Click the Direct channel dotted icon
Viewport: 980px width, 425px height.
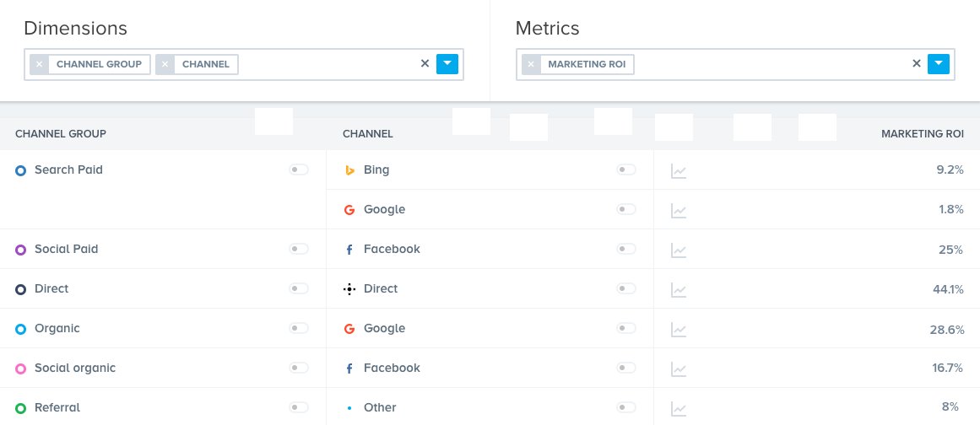349,289
